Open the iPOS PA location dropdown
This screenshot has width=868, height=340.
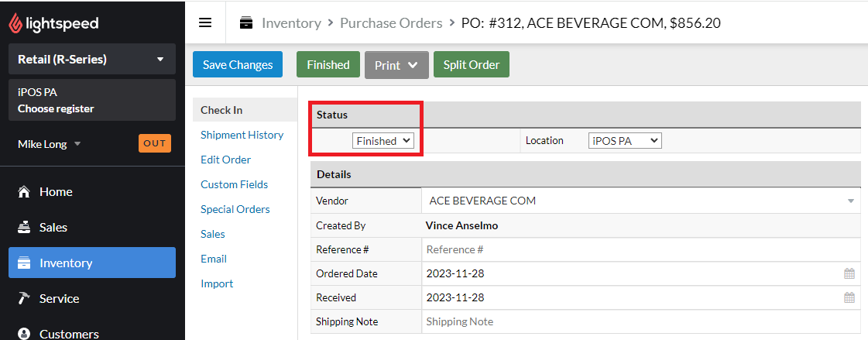click(625, 141)
